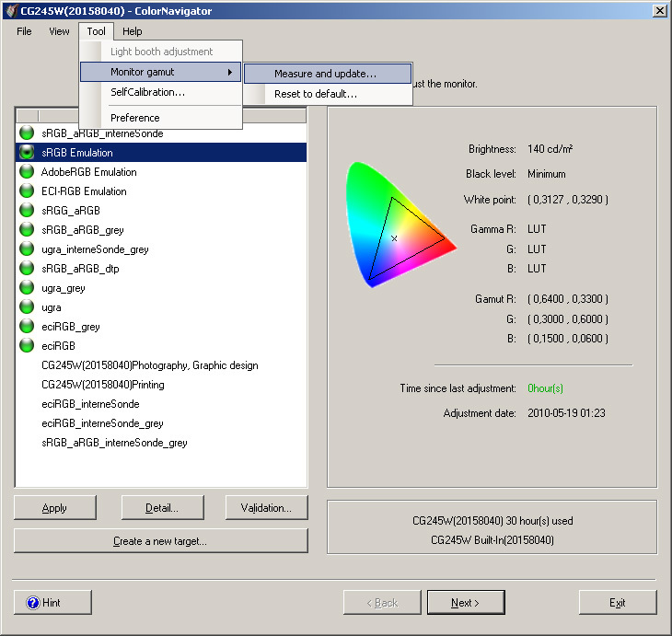Click the green indicator icon of sRGB Emulation
This screenshot has height=636, width=672.
(x=27, y=152)
